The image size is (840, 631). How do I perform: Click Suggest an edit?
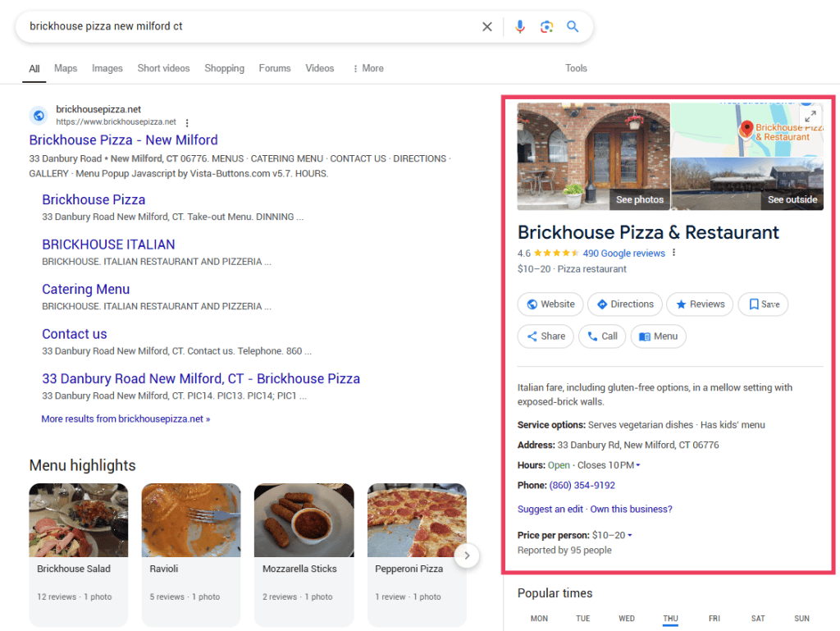pyautogui.click(x=550, y=510)
